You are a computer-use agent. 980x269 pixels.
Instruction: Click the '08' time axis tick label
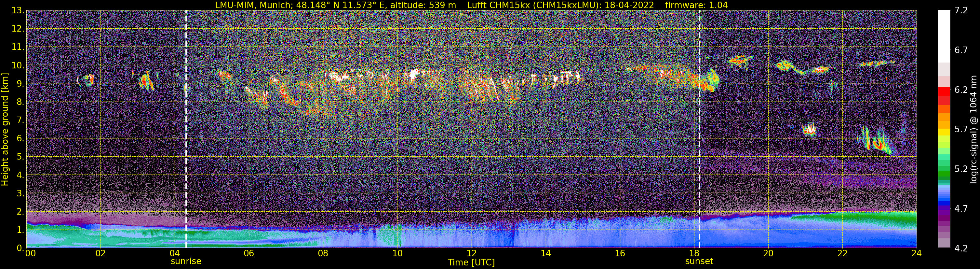pos(323,253)
